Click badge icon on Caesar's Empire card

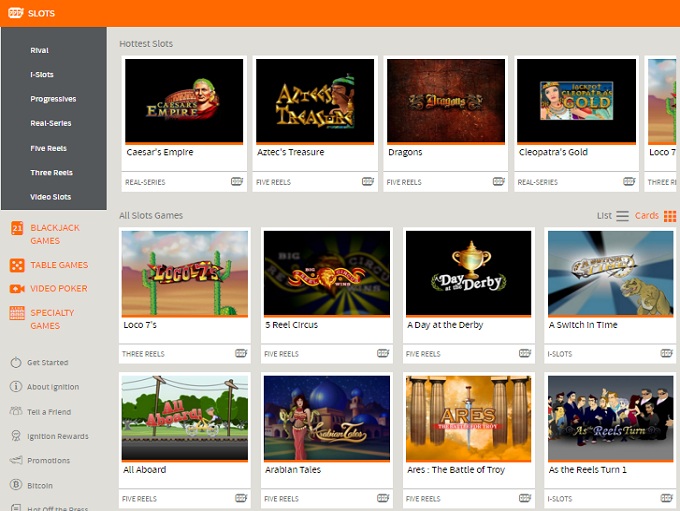pyautogui.click(x=237, y=182)
